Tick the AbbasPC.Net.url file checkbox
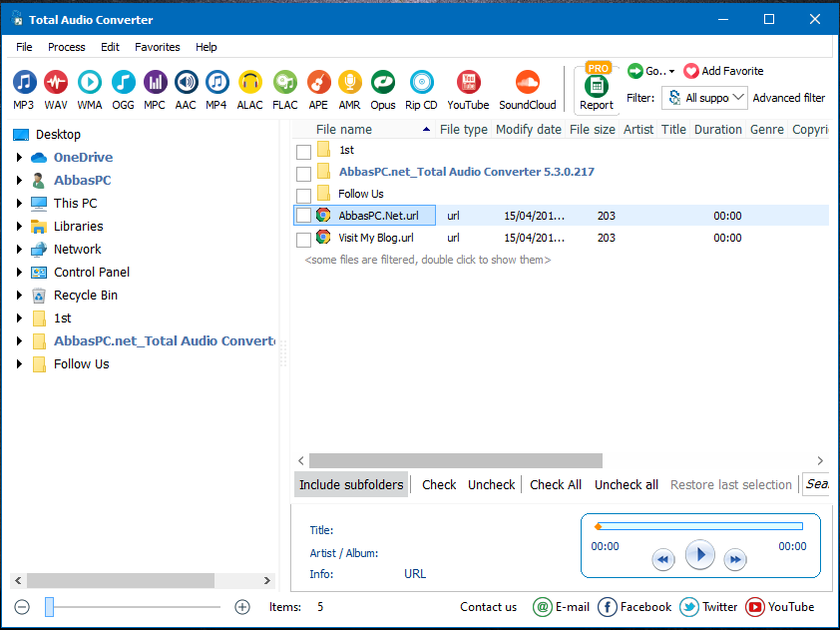840x630 pixels. coord(303,216)
